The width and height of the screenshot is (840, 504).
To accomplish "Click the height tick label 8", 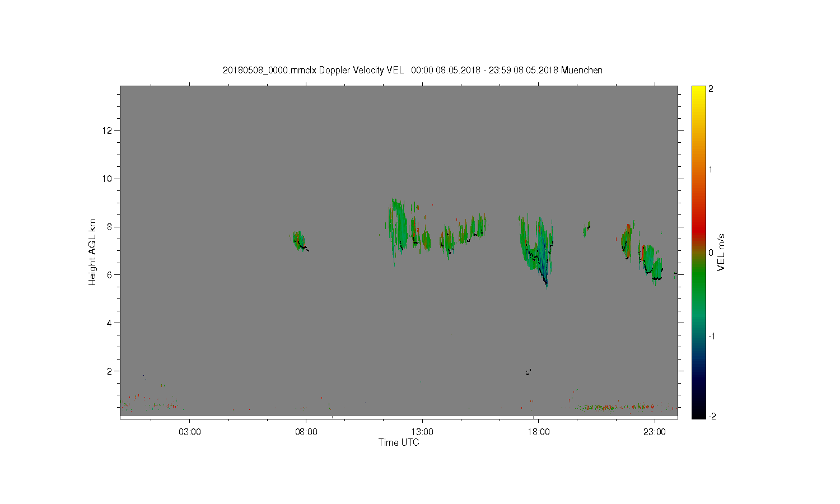I will coord(110,227).
